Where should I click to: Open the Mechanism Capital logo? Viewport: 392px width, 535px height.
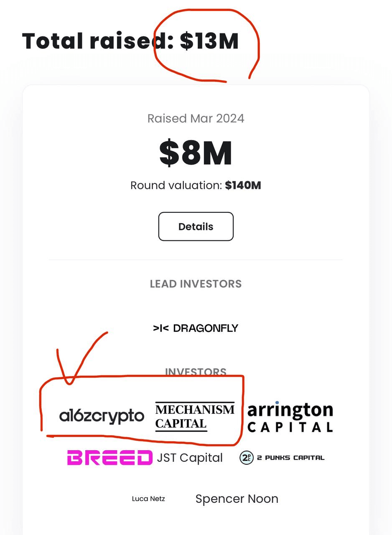click(x=195, y=416)
